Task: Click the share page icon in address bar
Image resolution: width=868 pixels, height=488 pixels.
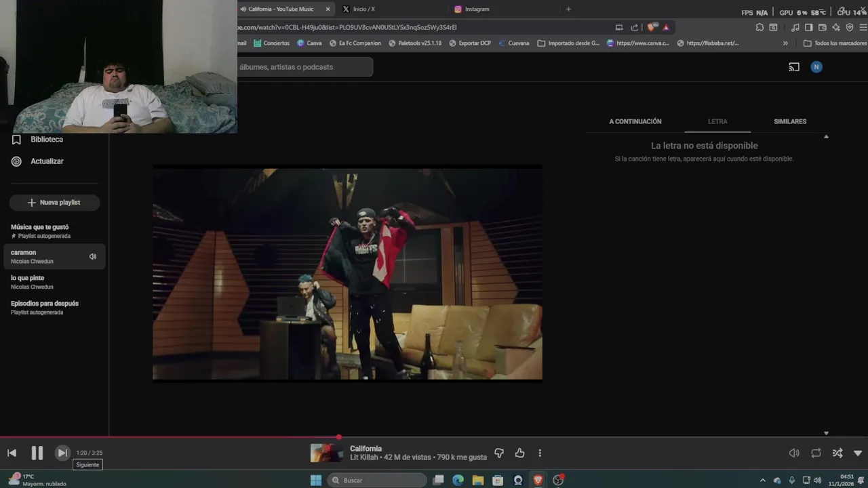Action: (634, 27)
